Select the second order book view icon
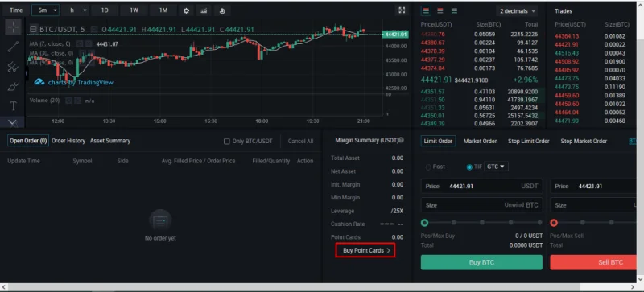644x292 pixels. (440, 10)
